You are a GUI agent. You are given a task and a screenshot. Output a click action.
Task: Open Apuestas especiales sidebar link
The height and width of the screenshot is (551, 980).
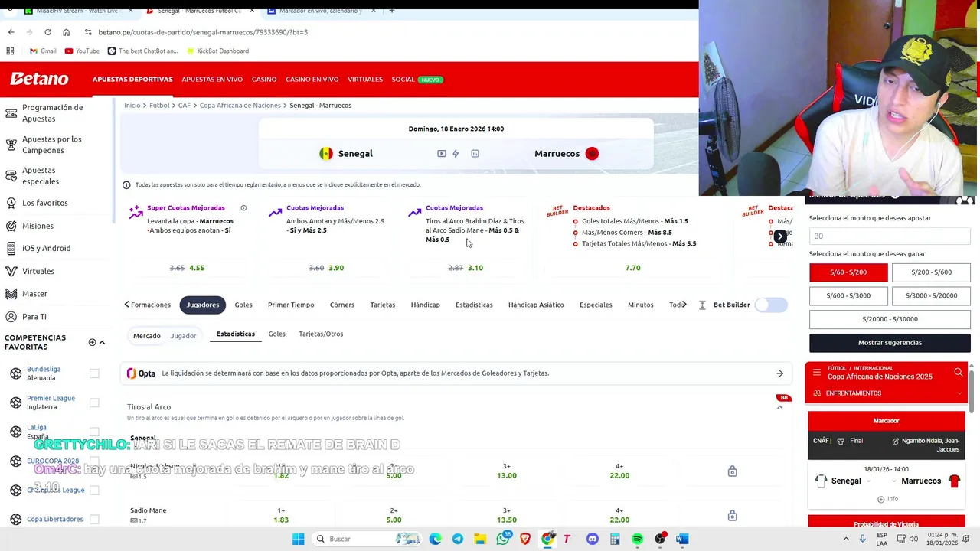(41, 176)
